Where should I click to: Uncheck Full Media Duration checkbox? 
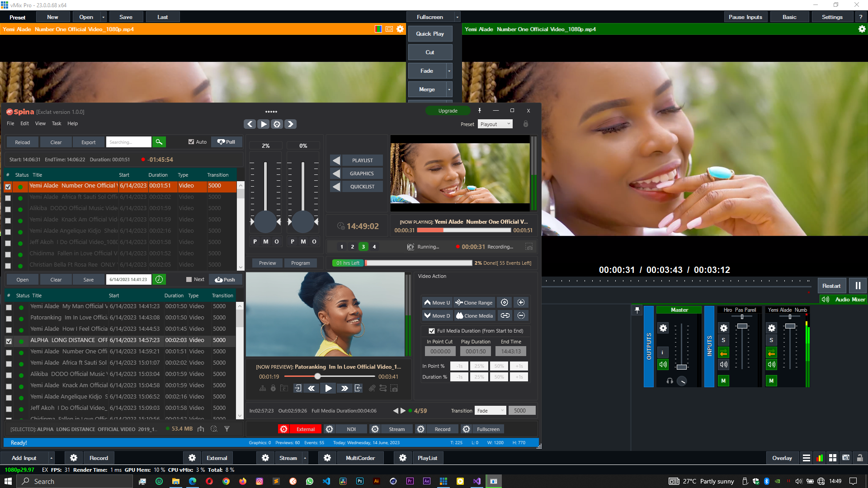[x=432, y=331]
